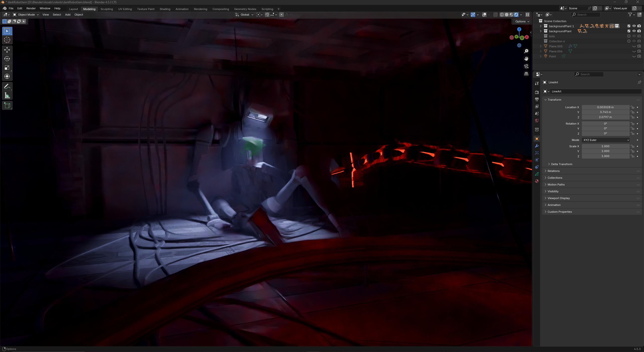Enable the bots collection checkbox
Viewport: 644px width, 352px height.
[629, 36]
